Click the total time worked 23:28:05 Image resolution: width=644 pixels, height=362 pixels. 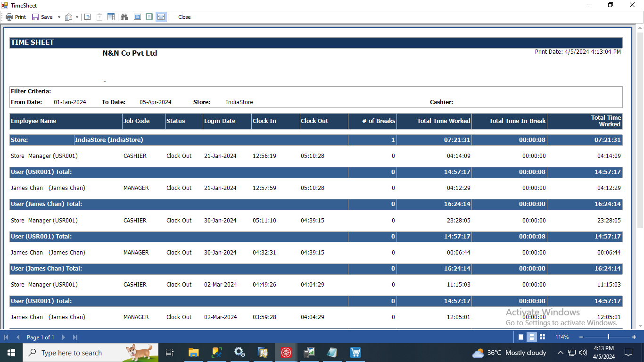(x=459, y=221)
